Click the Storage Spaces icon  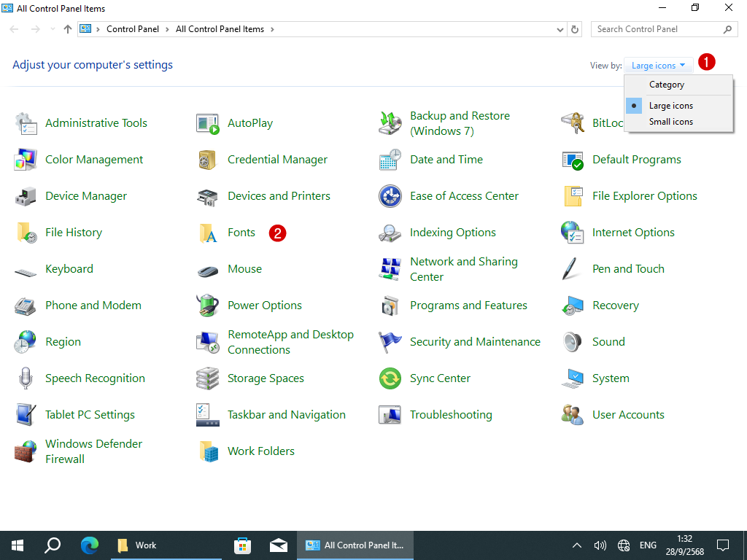[x=208, y=378]
